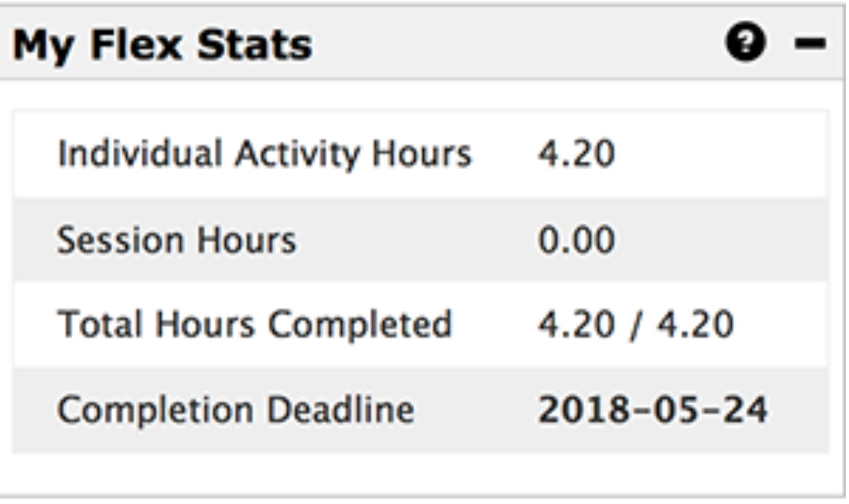Select the Total Hours Completed label
Image resolution: width=849 pixels, height=504 pixels.
[x=255, y=324]
